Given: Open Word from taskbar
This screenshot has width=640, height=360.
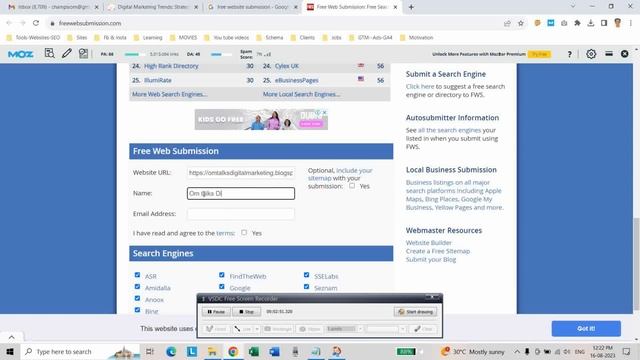Looking at the screenshot, I should coord(274,351).
